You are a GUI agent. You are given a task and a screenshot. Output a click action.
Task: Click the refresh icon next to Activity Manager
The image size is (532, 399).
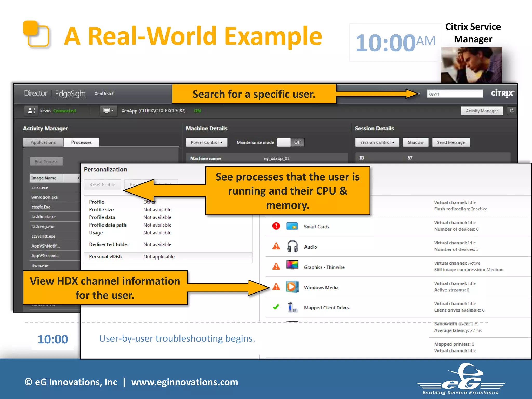[511, 111]
